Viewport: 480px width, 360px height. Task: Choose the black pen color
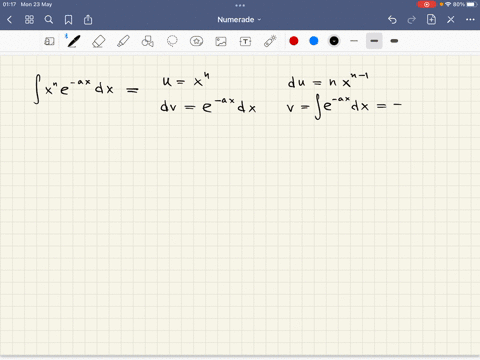click(334, 41)
